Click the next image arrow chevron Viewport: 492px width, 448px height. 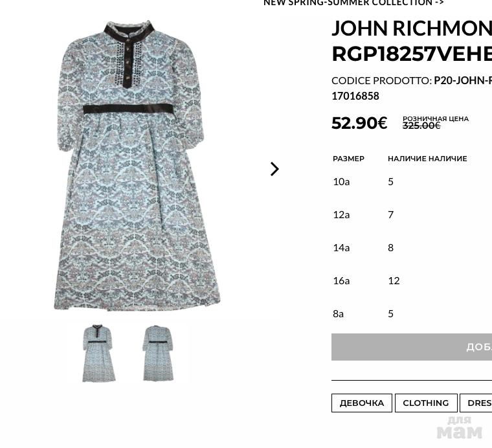(x=274, y=169)
